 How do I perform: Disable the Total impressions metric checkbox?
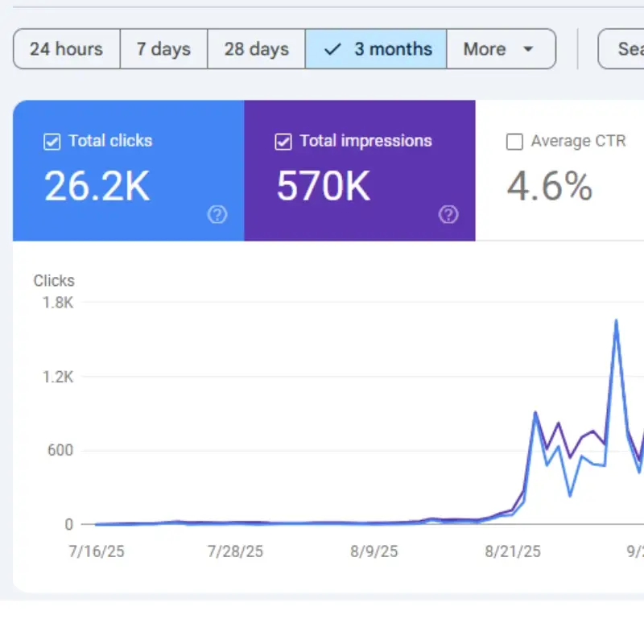click(283, 141)
